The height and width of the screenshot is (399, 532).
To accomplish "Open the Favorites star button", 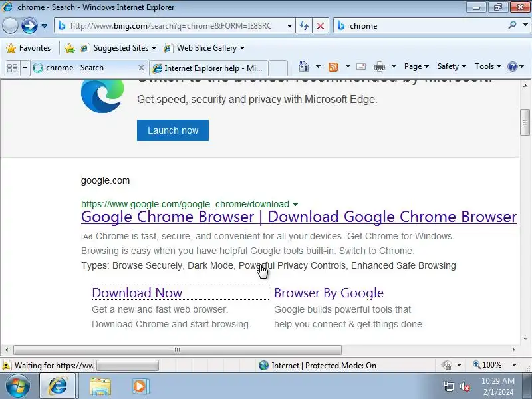I will 28,48.
